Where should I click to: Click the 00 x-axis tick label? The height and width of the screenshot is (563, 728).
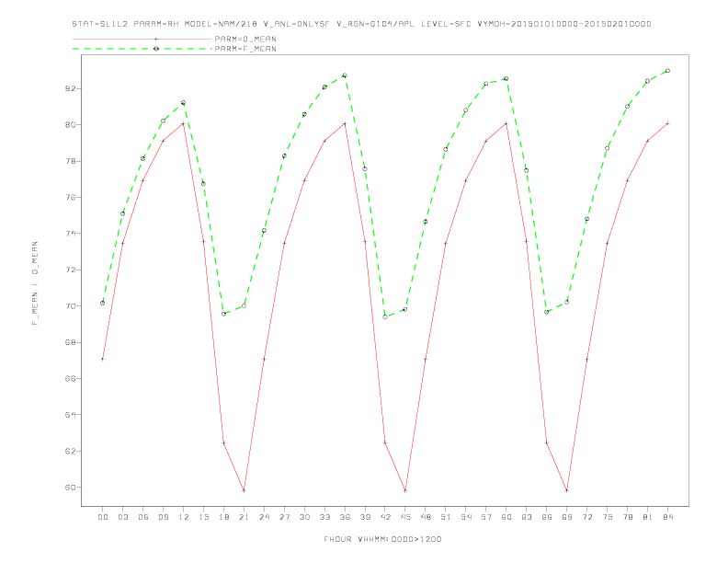point(103,517)
